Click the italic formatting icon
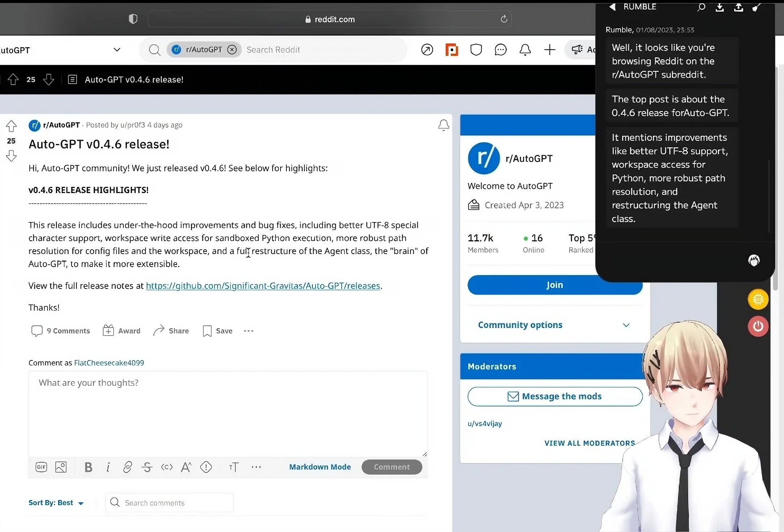 tap(108, 467)
